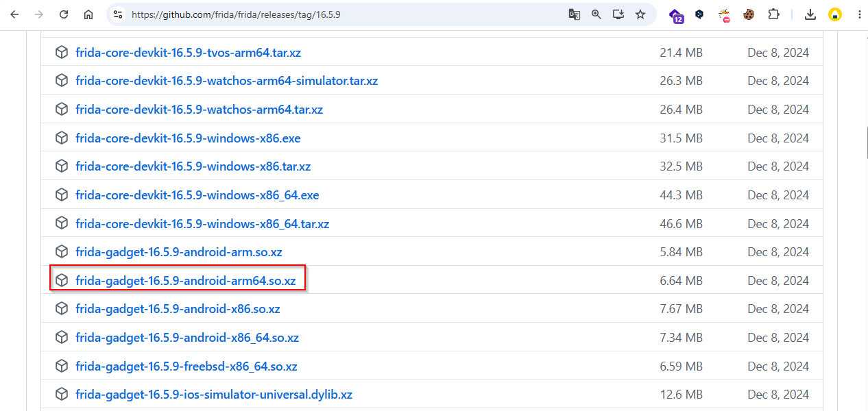Open the extension icon with red badge

(724, 15)
